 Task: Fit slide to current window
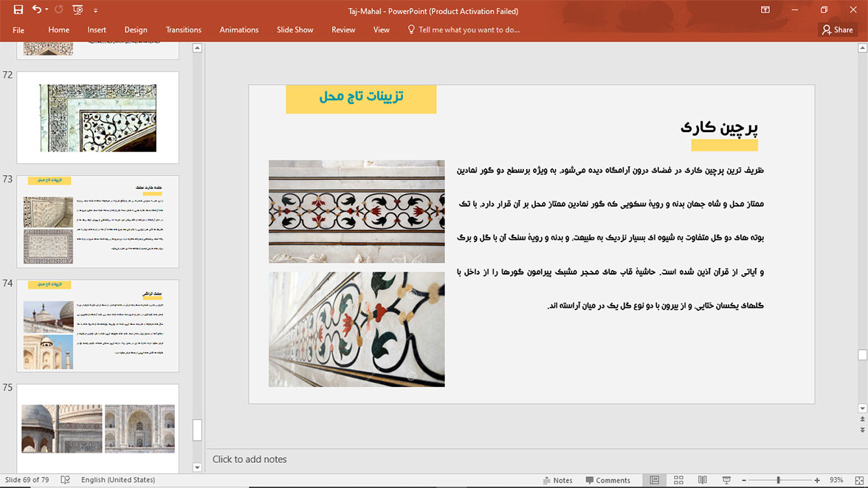857,480
